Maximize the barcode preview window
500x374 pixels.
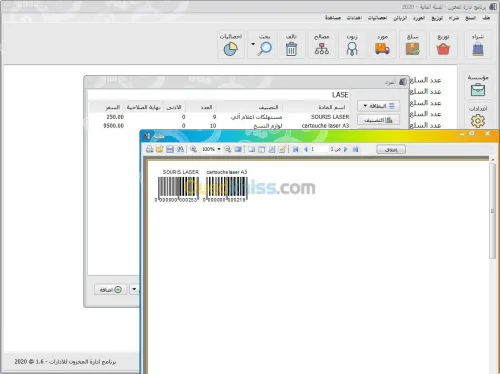coord(472,133)
